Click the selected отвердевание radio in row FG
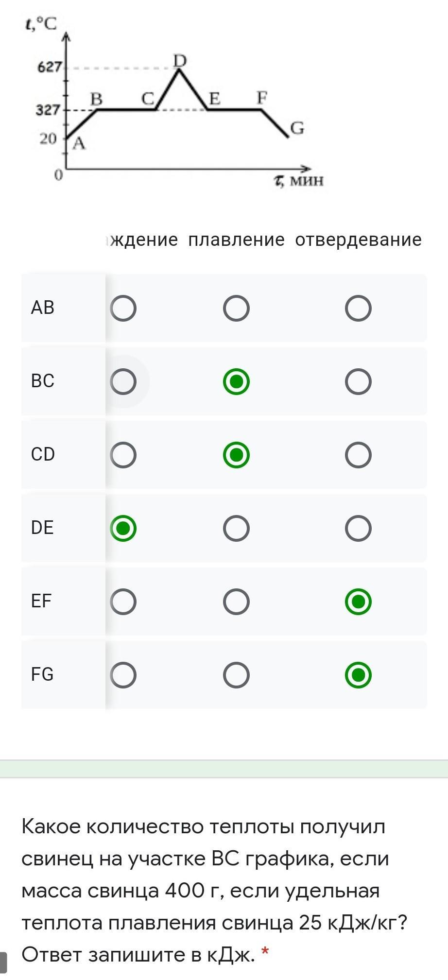448x980 pixels. [358, 675]
